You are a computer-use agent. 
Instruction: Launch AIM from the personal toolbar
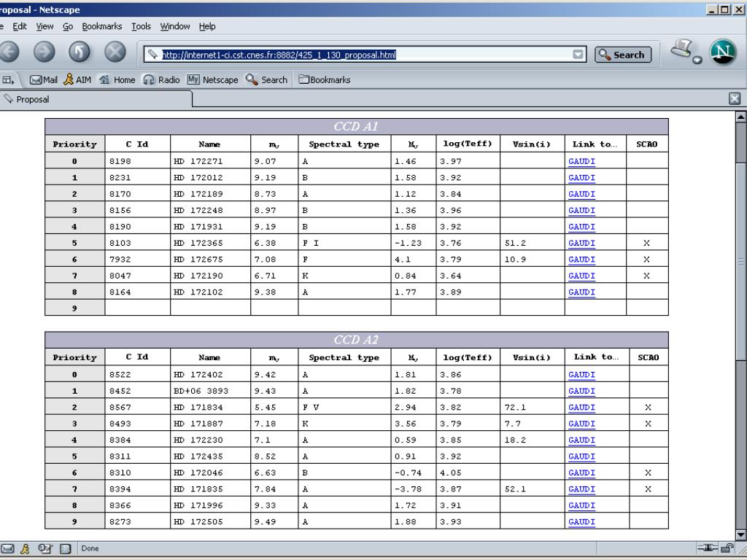(77, 80)
